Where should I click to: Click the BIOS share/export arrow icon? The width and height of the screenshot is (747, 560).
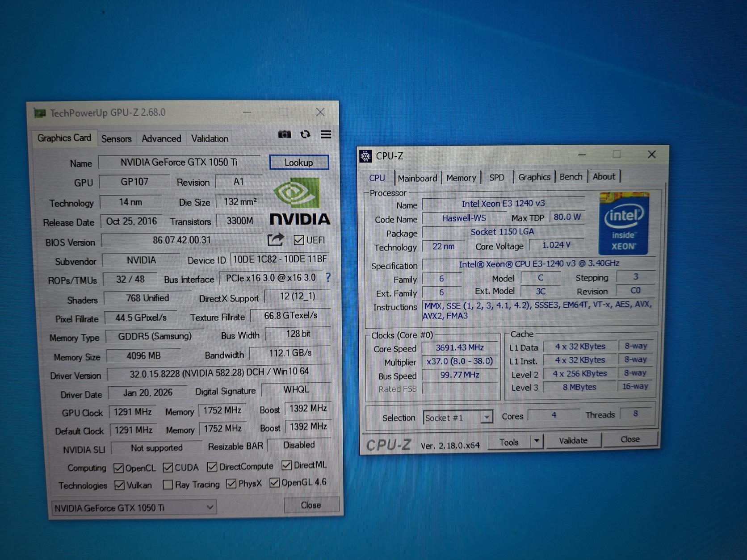tap(276, 240)
